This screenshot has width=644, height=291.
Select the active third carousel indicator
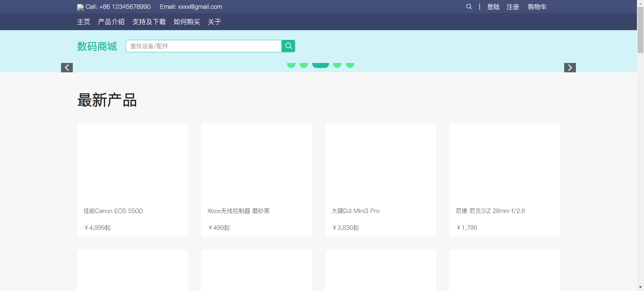pyautogui.click(x=320, y=65)
